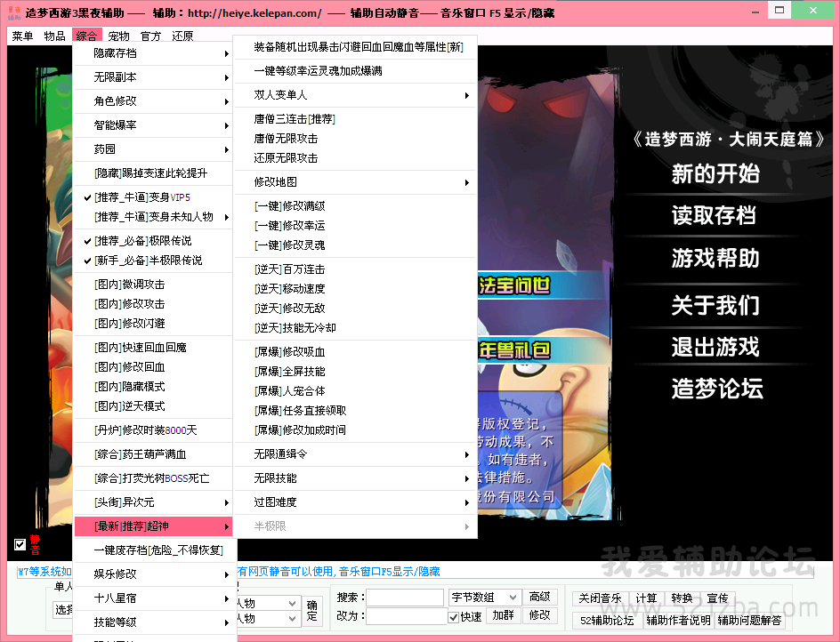This screenshot has width=840, height=642.
Task: Focus the 改为 input field
Action: click(405, 615)
